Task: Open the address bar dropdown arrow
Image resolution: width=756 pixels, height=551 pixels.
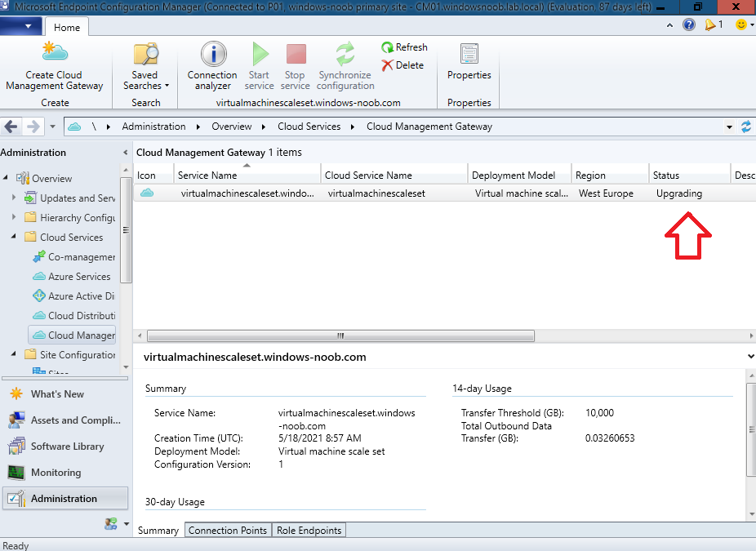Action: pos(730,127)
